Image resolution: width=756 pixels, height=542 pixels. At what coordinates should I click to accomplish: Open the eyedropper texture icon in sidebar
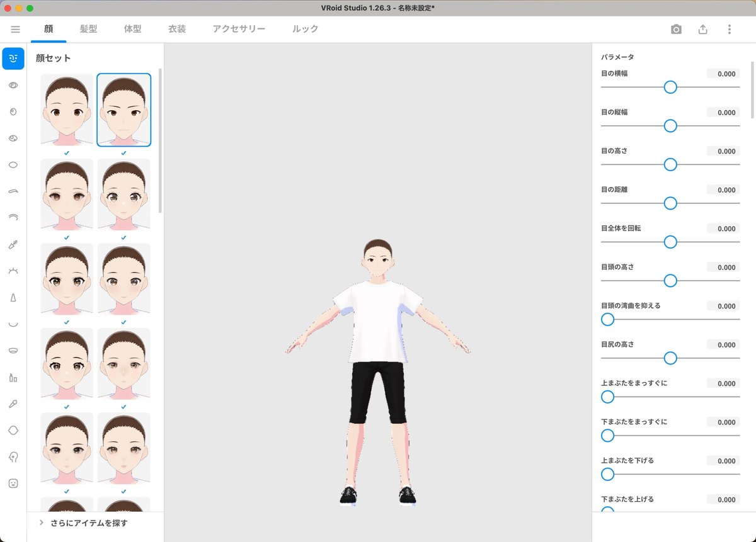coord(13,404)
